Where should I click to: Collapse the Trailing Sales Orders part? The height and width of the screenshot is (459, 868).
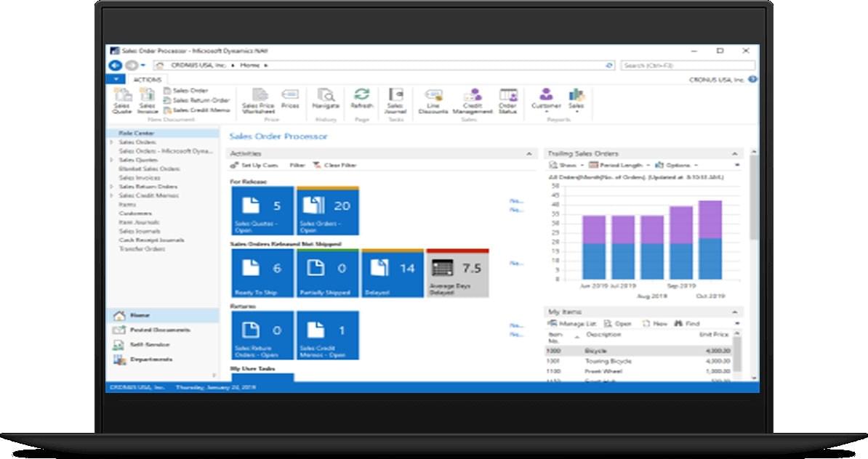click(734, 154)
